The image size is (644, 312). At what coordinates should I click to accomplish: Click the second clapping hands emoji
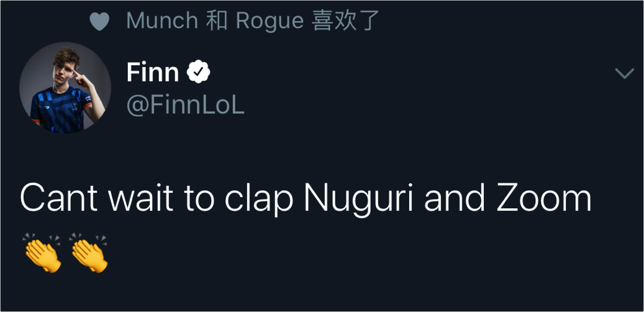click(89, 252)
